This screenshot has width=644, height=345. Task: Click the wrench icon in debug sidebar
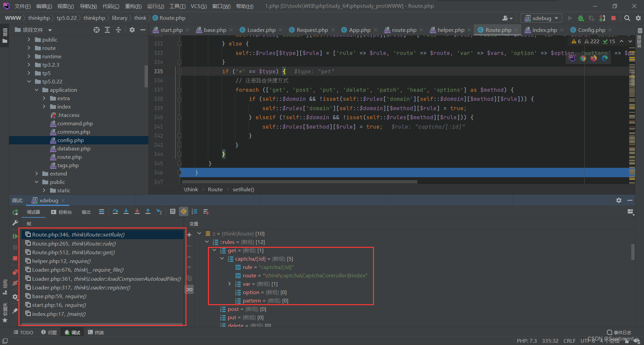click(15, 223)
